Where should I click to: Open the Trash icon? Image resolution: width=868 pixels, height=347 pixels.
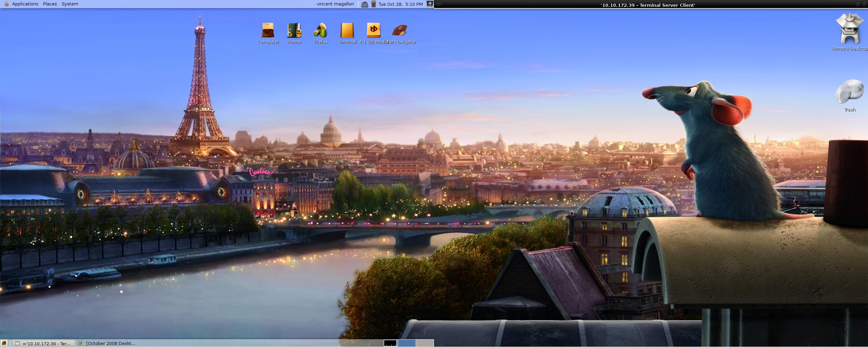[x=850, y=96]
